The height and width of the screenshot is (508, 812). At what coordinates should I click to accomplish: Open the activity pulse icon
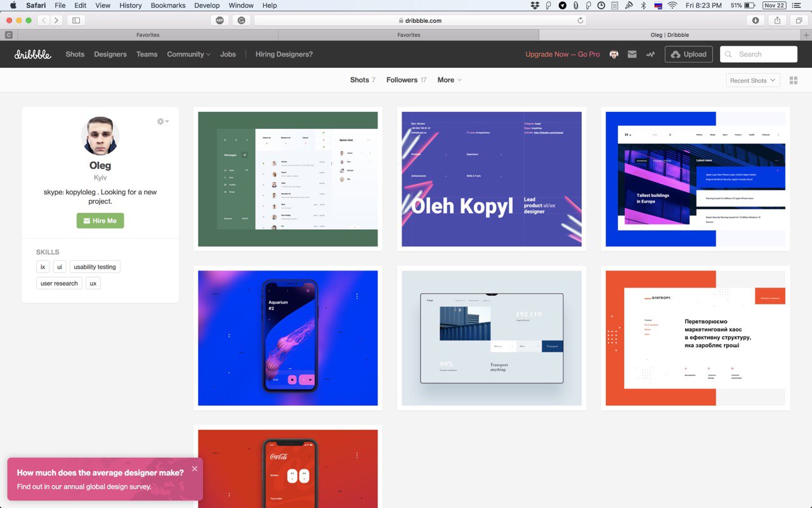(650, 55)
